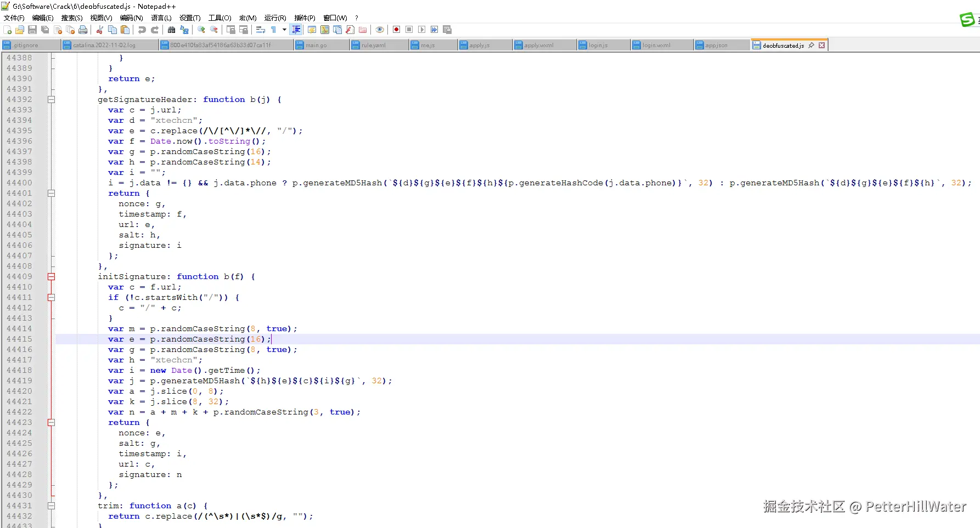
Task: Toggle indent guide display
Action: tap(296, 30)
